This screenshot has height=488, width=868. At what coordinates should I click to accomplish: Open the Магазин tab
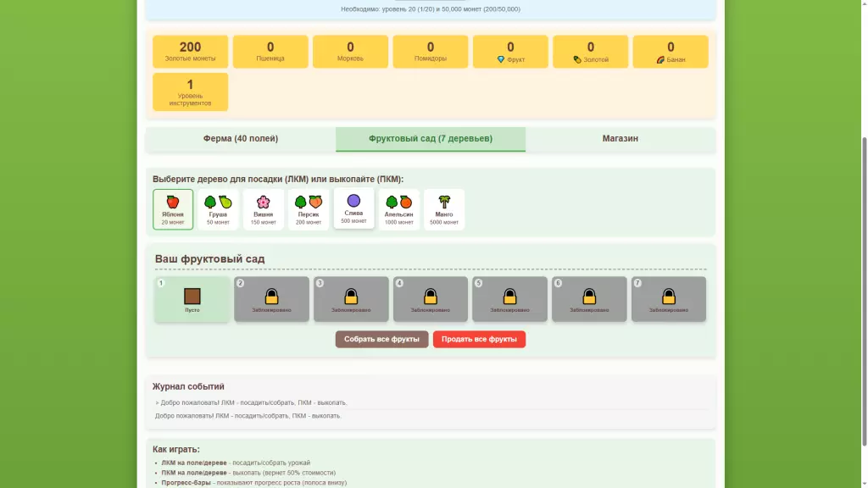coord(620,139)
